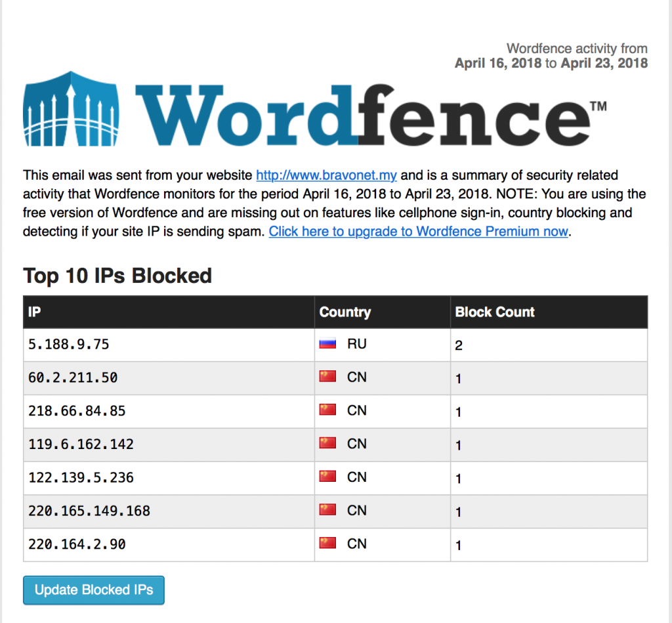Image resolution: width=672 pixels, height=623 pixels.
Task: Click block count 2 for 5.188.9.75
Action: 459,345
